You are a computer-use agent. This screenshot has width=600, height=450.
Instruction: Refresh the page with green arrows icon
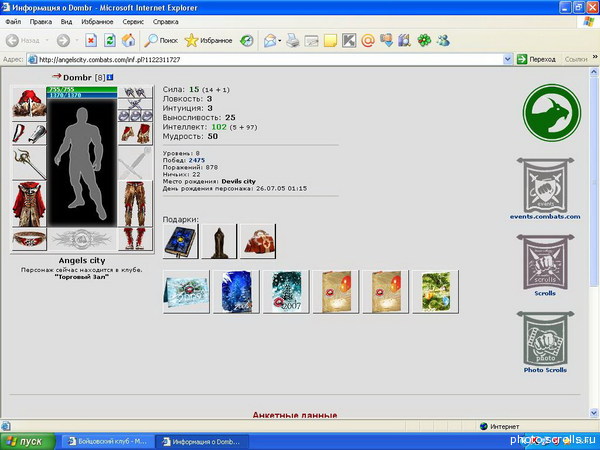[x=110, y=40]
